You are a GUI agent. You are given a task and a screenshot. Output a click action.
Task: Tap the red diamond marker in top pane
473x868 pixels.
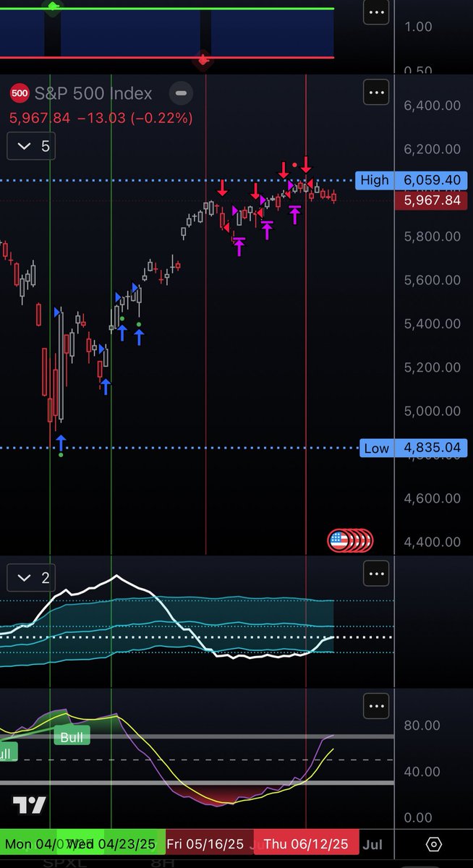(x=203, y=61)
